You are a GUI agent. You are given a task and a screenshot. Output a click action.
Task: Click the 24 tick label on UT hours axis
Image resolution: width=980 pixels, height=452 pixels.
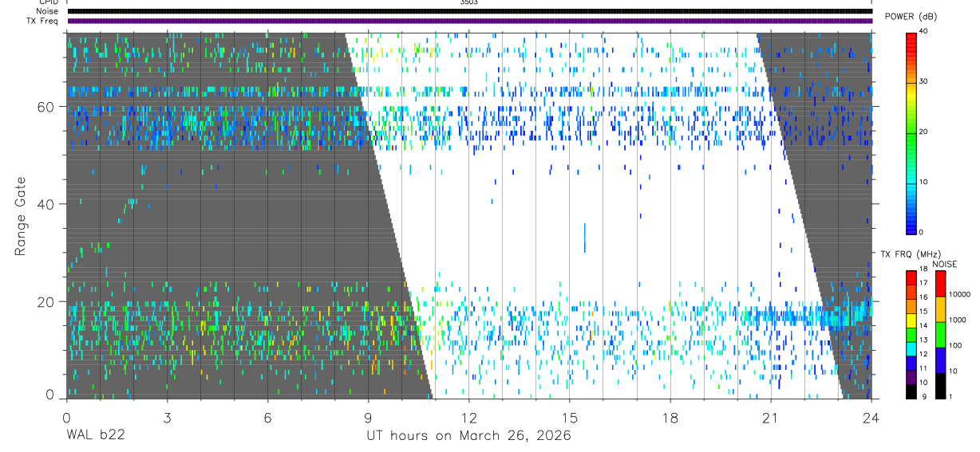tap(871, 418)
